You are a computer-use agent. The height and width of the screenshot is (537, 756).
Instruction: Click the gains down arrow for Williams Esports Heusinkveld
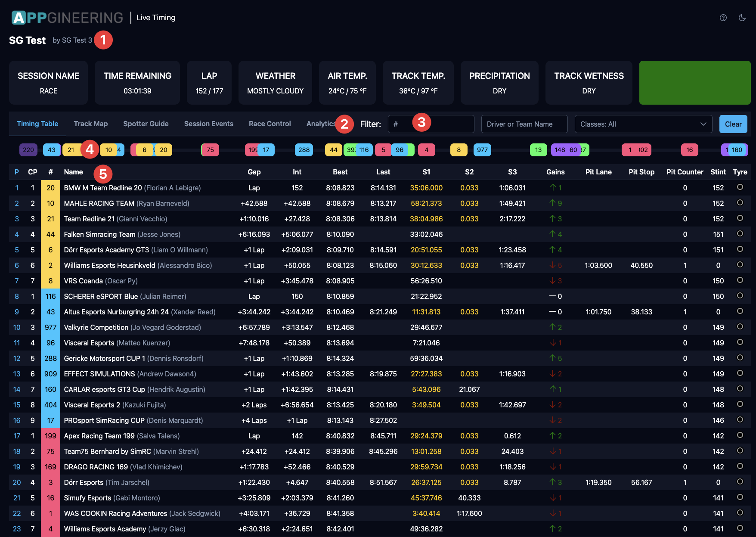(552, 265)
